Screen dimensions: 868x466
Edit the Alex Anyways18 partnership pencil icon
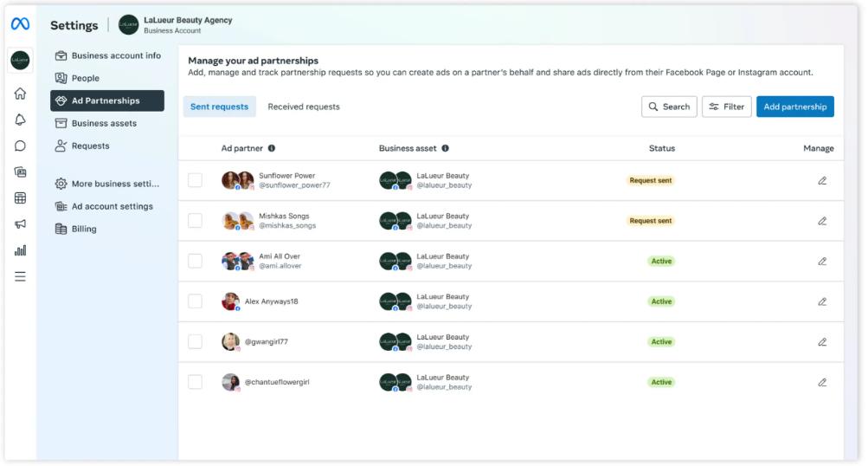point(822,301)
